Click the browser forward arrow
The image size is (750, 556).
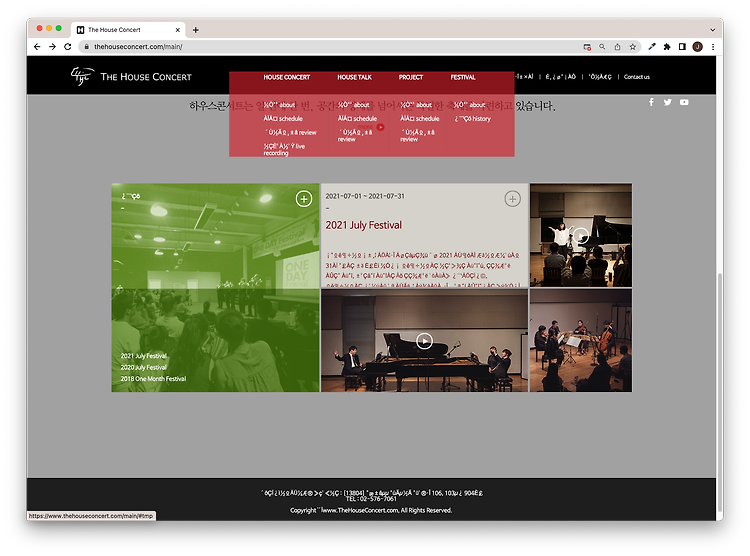[53, 47]
